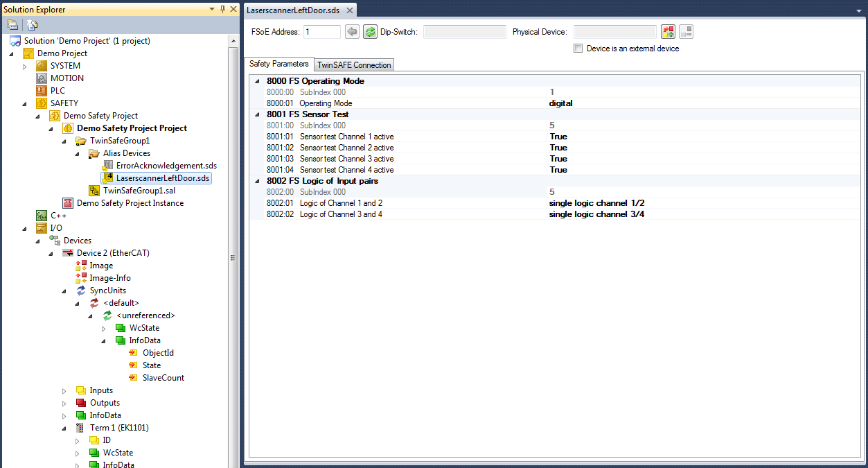Select the bold Demo Safety Project Project node
The width and height of the screenshot is (868, 468).
coord(132,128)
